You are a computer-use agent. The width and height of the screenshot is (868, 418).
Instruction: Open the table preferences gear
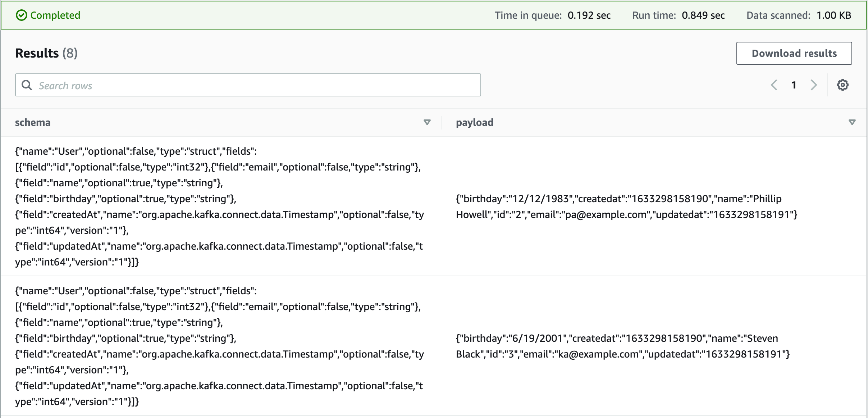click(842, 85)
